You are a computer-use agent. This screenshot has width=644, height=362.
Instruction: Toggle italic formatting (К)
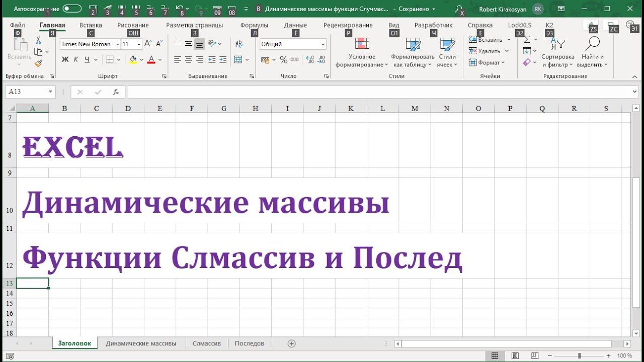click(76, 59)
